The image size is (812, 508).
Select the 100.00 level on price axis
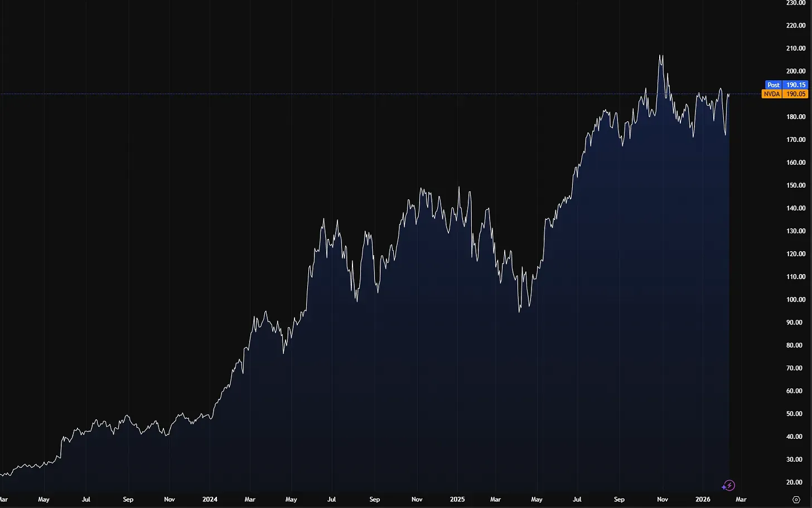pyautogui.click(x=795, y=300)
